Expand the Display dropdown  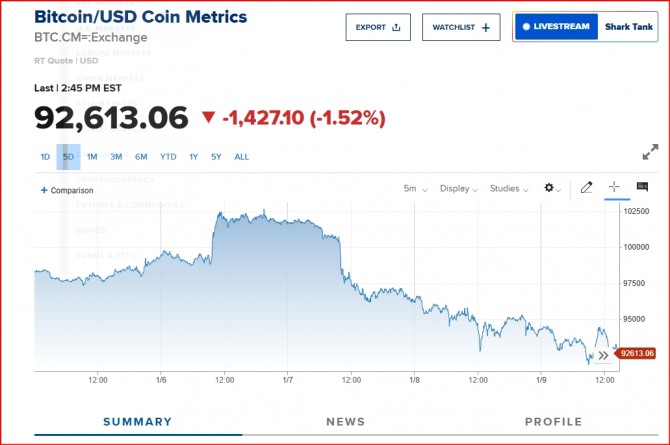coord(458,188)
